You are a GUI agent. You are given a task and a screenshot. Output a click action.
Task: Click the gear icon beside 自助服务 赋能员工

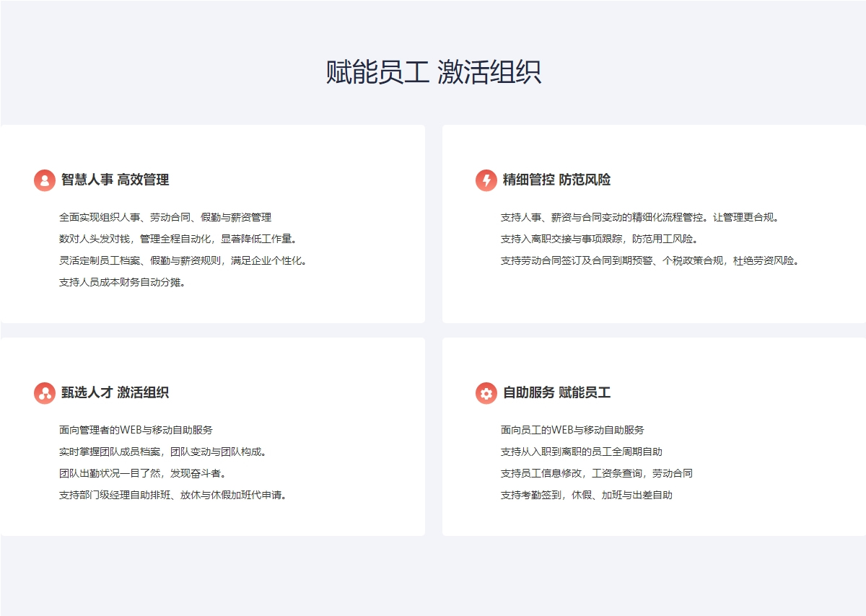(486, 393)
